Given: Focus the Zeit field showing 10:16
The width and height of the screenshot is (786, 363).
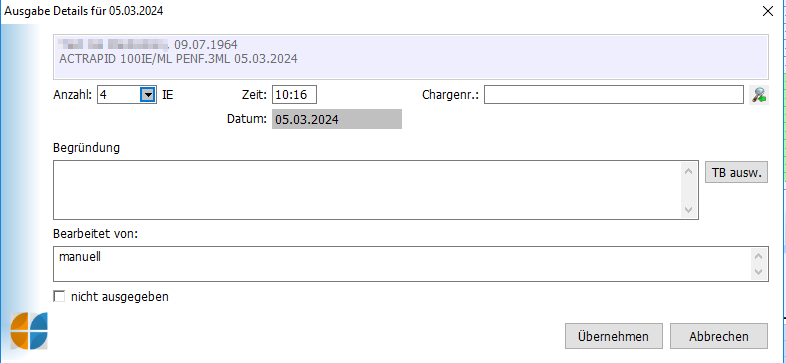Looking at the screenshot, I should [x=294, y=95].
